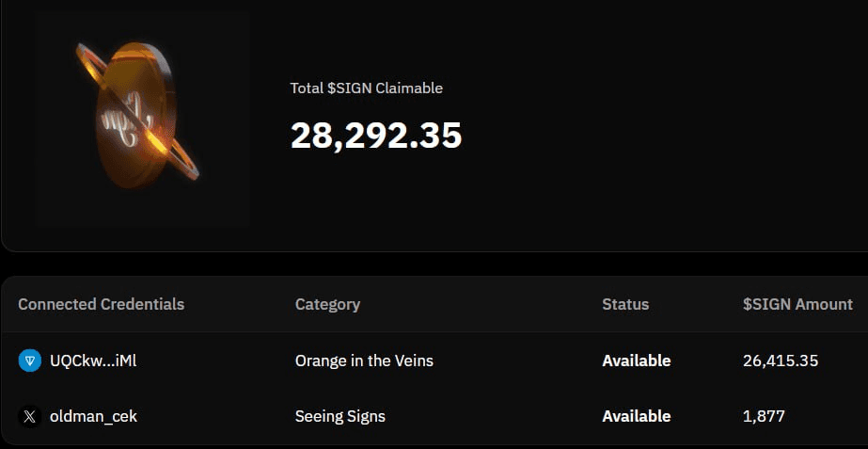Image resolution: width=868 pixels, height=449 pixels.
Task: Click header row gap between Category and Status
Action: click(480, 304)
